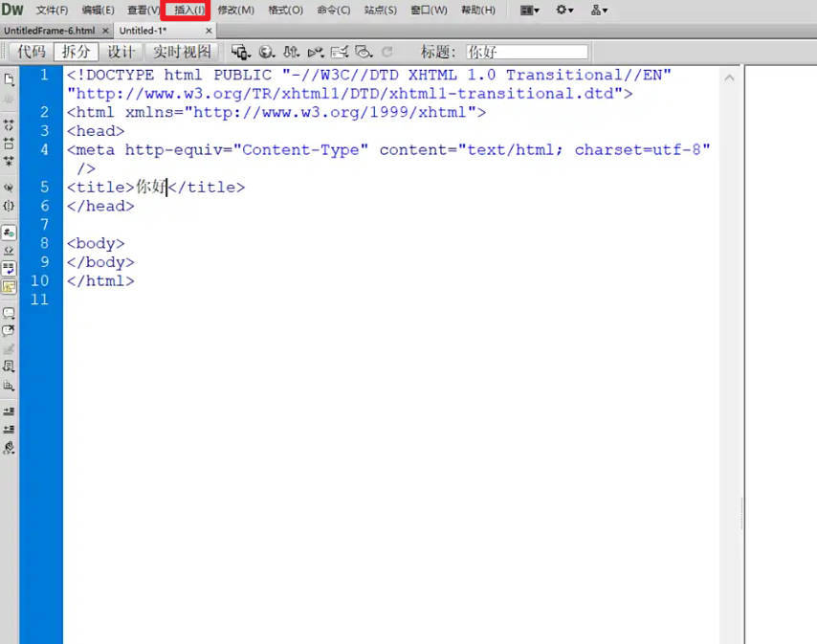The image size is (817, 644).
Task: Click the Multiscreen preview icon
Action: (241, 52)
